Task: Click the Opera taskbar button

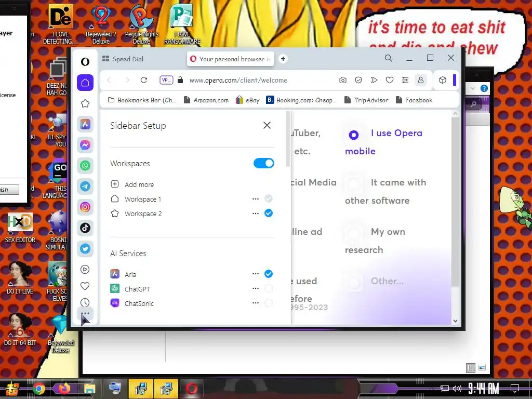Action: coord(191,389)
